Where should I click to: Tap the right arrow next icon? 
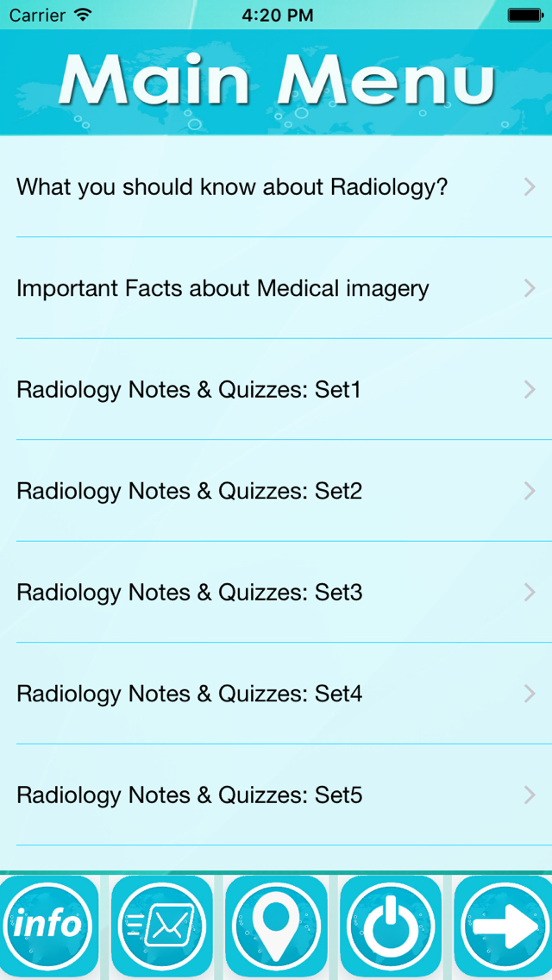pyautogui.click(x=503, y=926)
